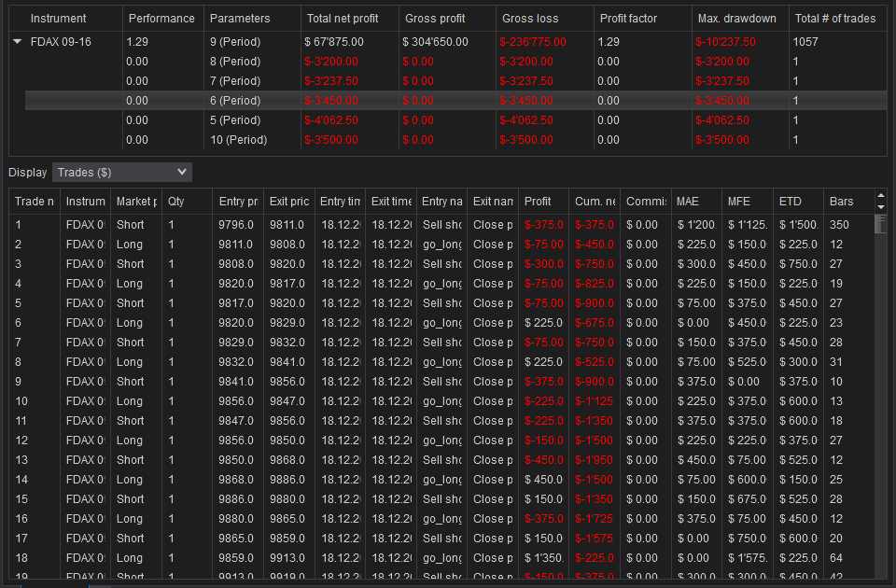Click gross profit value $ 304'650.00
896x588 pixels.
(x=436, y=42)
